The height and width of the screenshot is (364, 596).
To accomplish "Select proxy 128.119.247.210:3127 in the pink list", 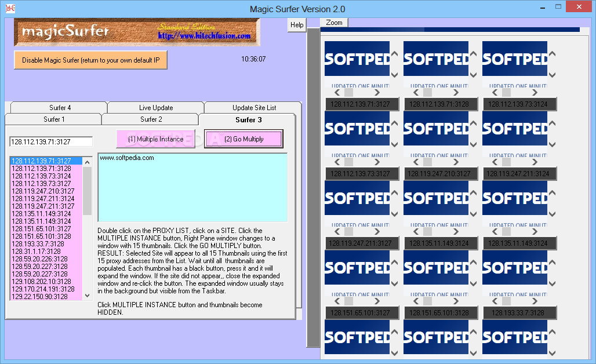I will (46, 191).
